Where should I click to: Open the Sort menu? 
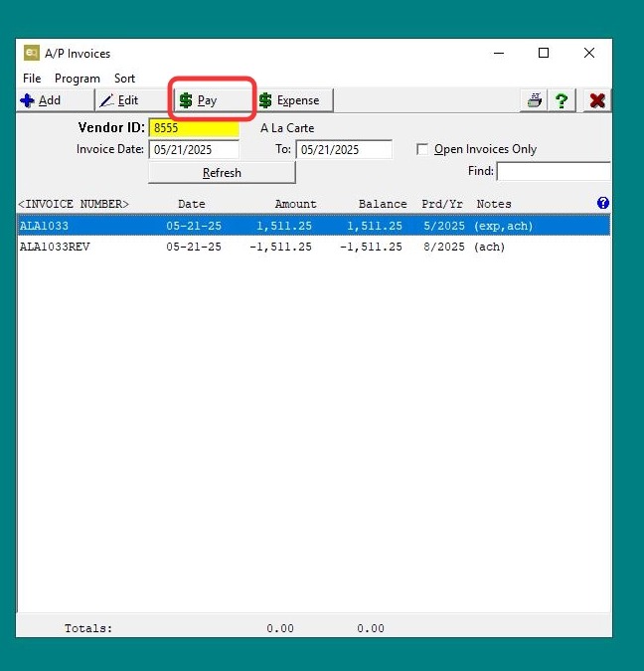pos(124,79)
